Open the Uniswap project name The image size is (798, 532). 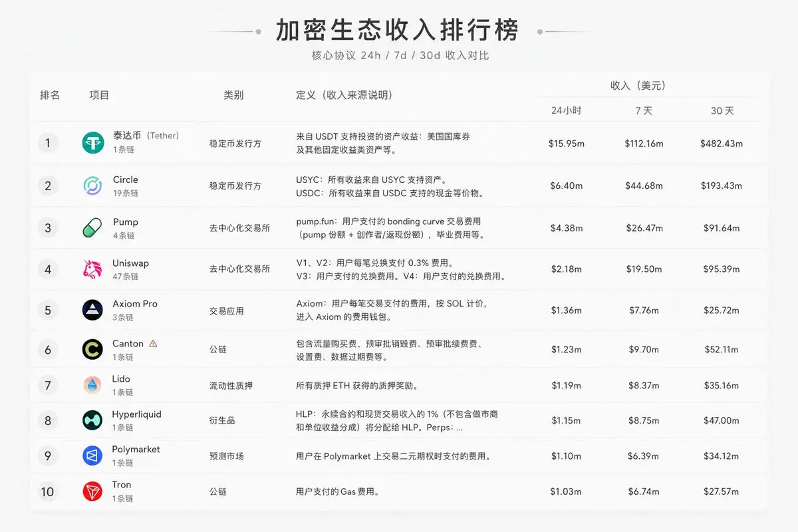(x=130, y=263)
